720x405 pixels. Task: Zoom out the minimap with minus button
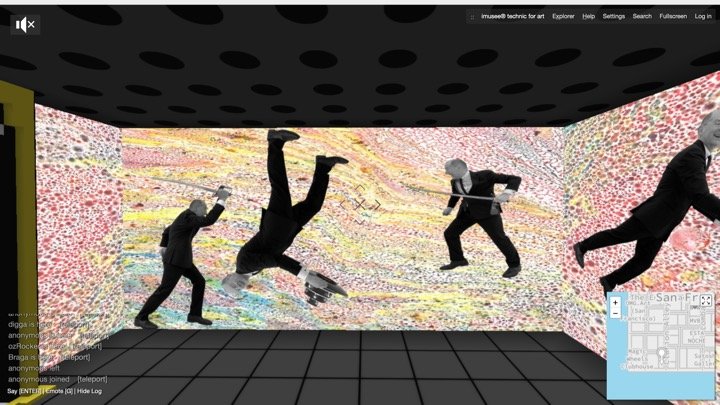point(615,314)
